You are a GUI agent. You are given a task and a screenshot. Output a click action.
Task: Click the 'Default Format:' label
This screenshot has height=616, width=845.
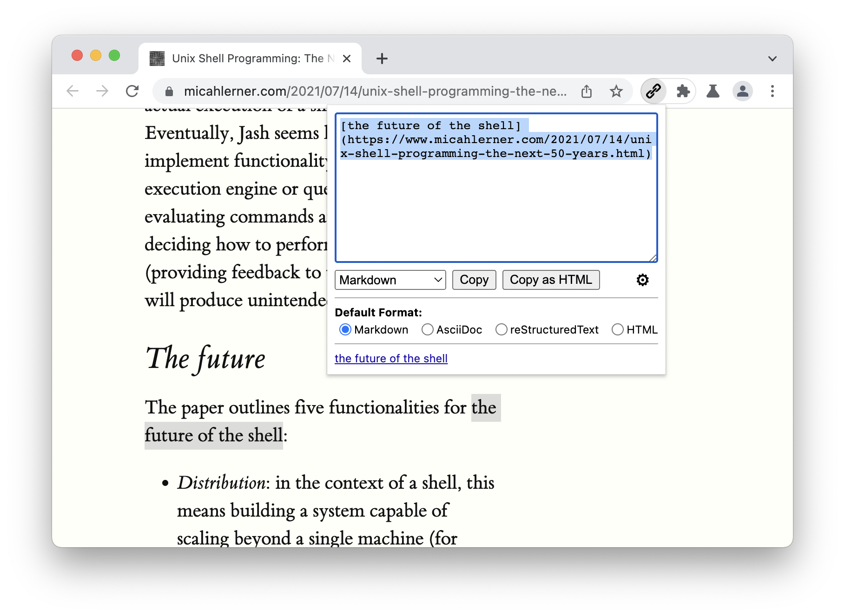pyautogui.click(x=378, y=312)
